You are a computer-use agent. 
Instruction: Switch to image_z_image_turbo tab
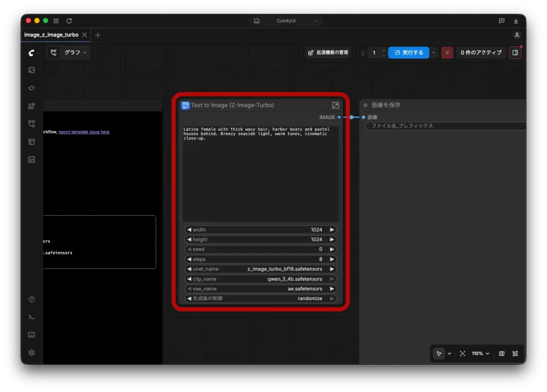[x=51, y=35]
